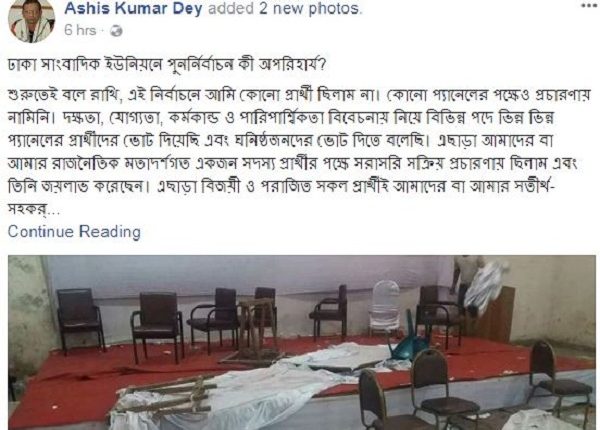Click the Ashis Kumar Dey author name
Screen dimensions: 600x430
(133, 8)
